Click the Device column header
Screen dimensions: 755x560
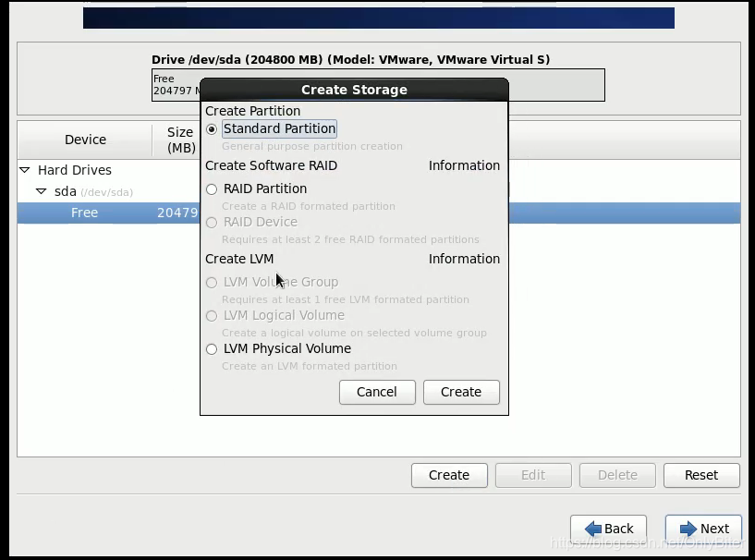coord(85,140)
